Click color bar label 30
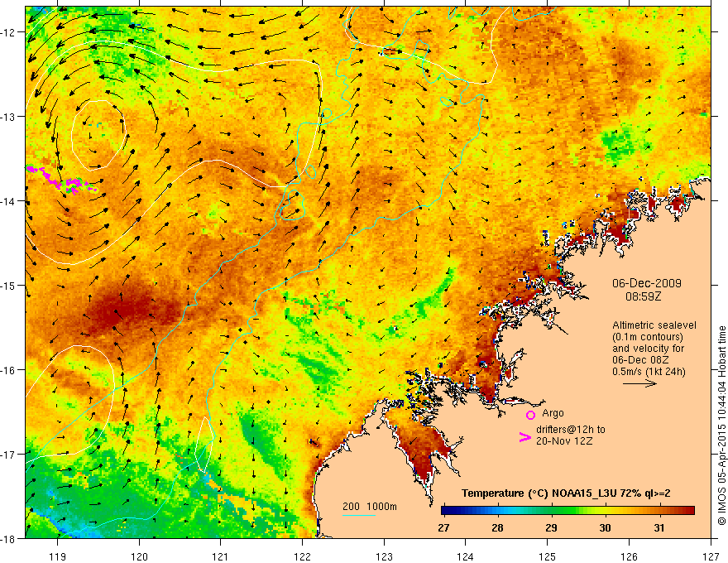This screenshot has height=563, width=728. [605, 527]
